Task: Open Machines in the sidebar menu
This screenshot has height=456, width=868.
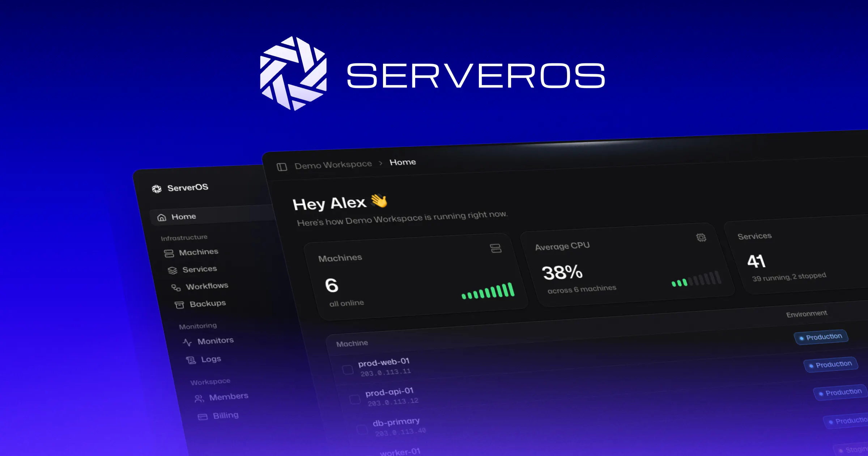Action: point(191,253)
